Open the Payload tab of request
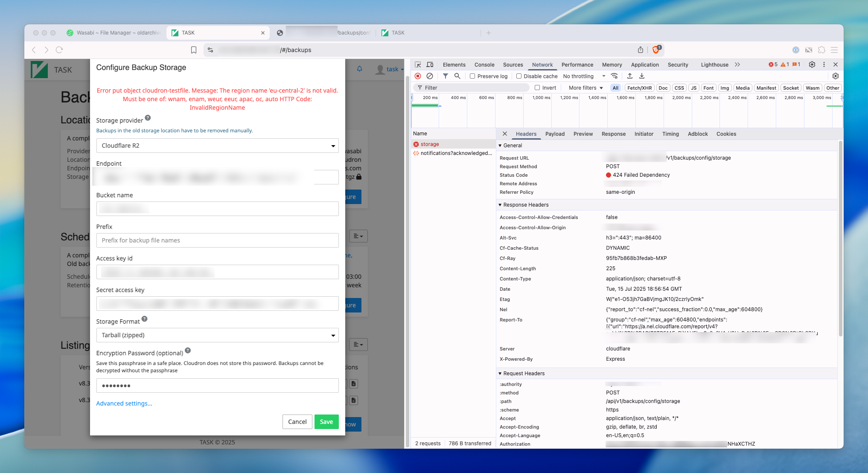The width and height of the screenshot is (868, 473). tap(555, 134)
